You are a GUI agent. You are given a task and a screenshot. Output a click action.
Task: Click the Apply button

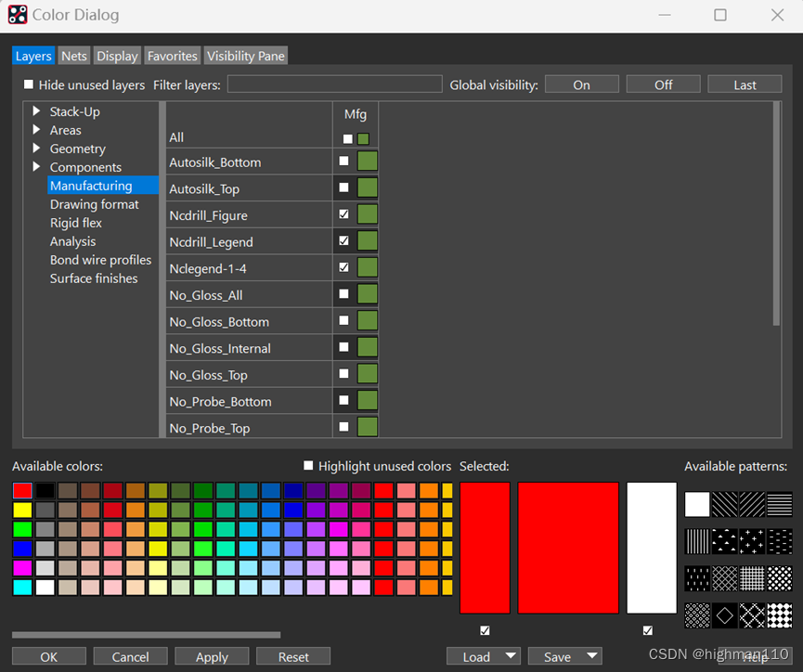212,656
